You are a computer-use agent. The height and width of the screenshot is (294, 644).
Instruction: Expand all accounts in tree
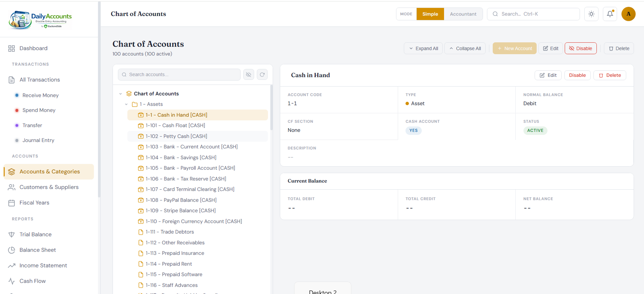pyautogui.click(x=423, y=48)
